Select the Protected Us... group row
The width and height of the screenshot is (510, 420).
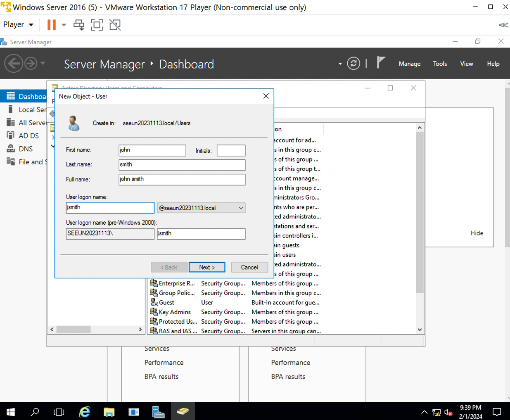[x=235, y=321]
